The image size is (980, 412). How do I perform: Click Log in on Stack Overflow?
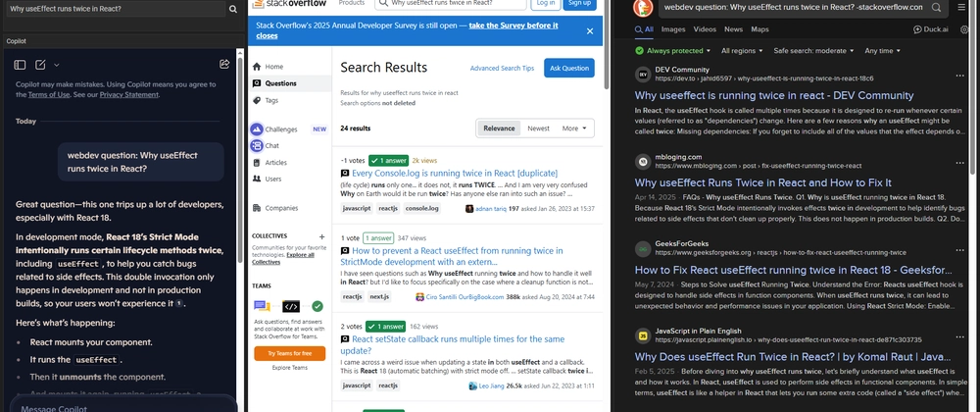(546, 4)
